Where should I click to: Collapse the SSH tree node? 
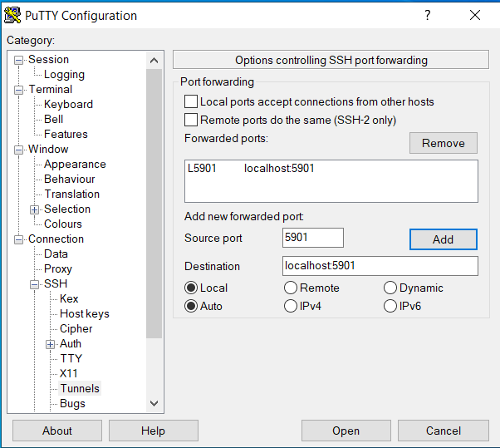35,284
